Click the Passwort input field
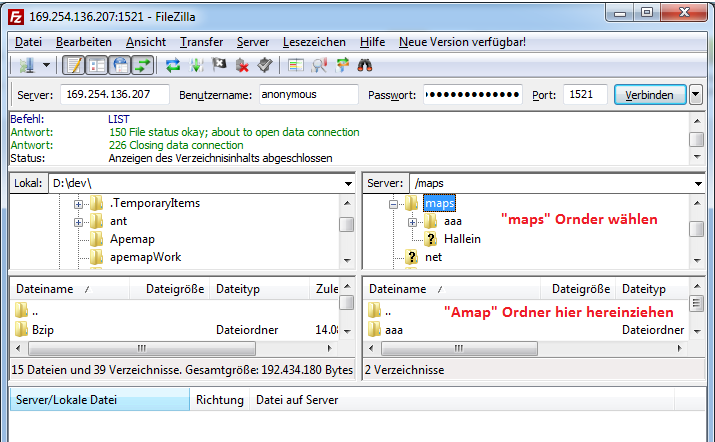 (472, 94)
